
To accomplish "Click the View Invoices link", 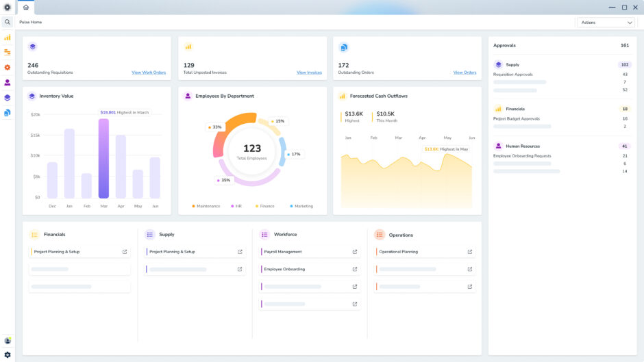I will [x=309, y=73].
